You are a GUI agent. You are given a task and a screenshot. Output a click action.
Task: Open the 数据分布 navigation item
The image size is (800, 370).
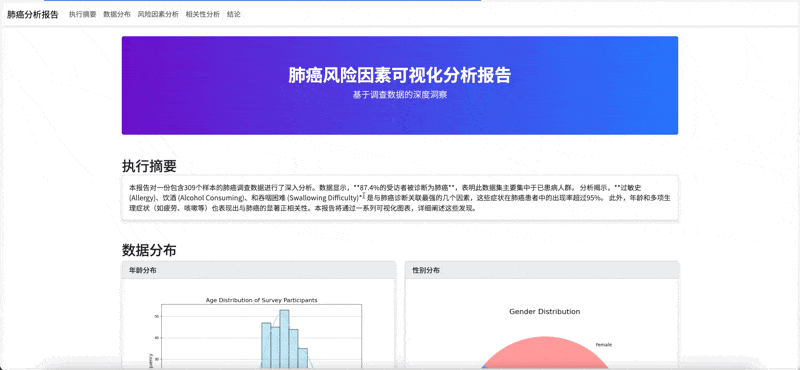[117, 14]
